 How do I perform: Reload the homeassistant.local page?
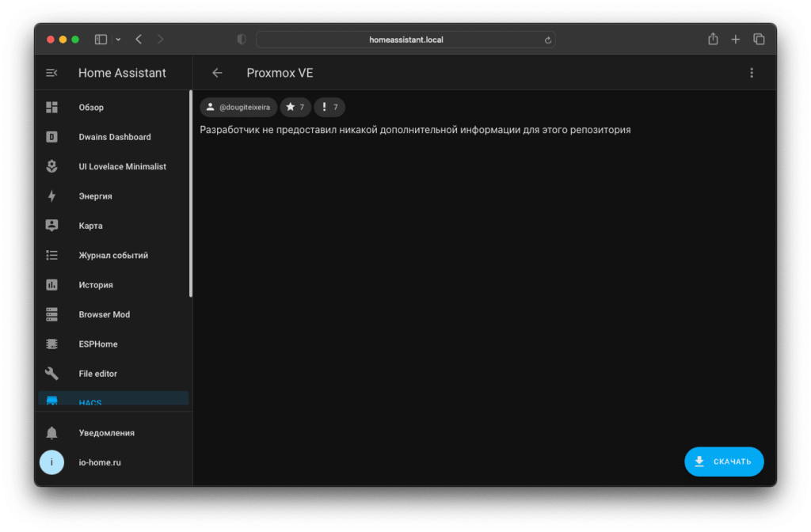tap(548, 40)
